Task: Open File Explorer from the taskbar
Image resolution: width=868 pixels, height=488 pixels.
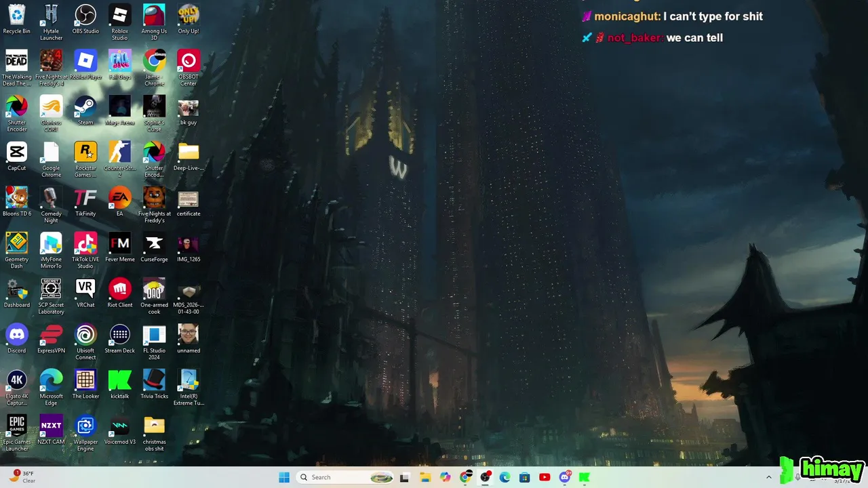Action: [x=425, y=477]
